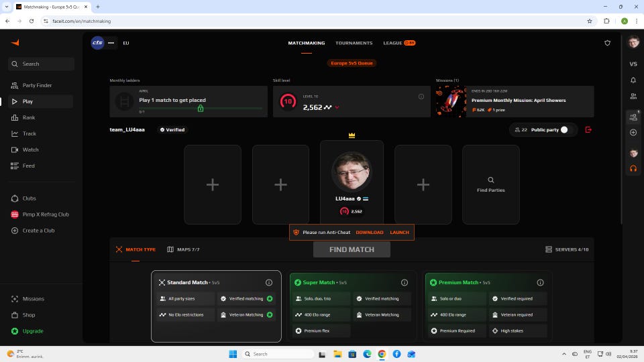Screen dimensions: 644x362
Task: Show Premium Match info
Action: pos(541,282)
